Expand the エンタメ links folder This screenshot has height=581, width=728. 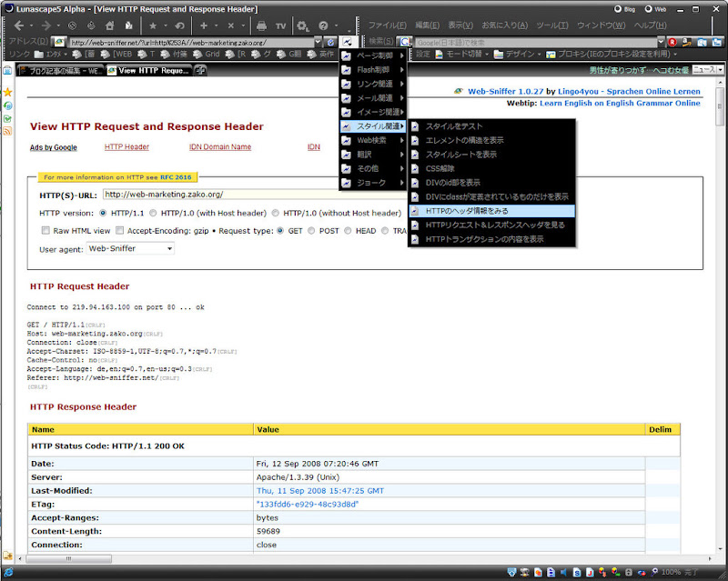(51, 55)
